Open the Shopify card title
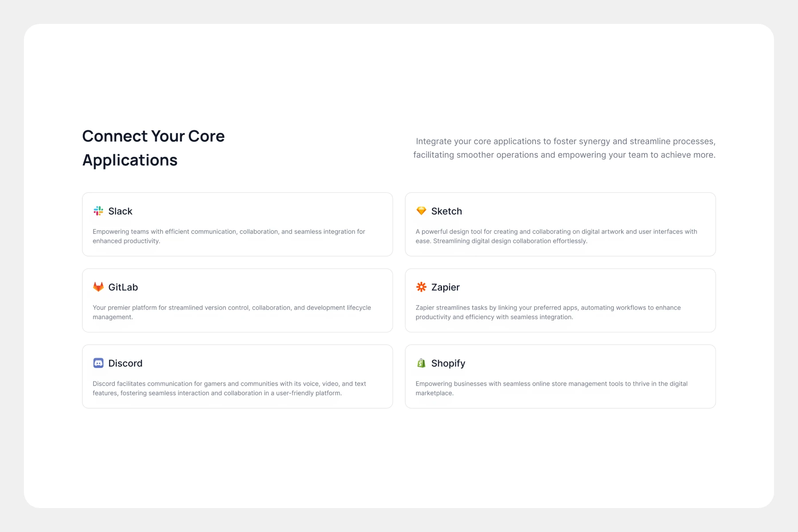Screen dimensions: 798x532 pyautogui.click(x=448, y=364)
